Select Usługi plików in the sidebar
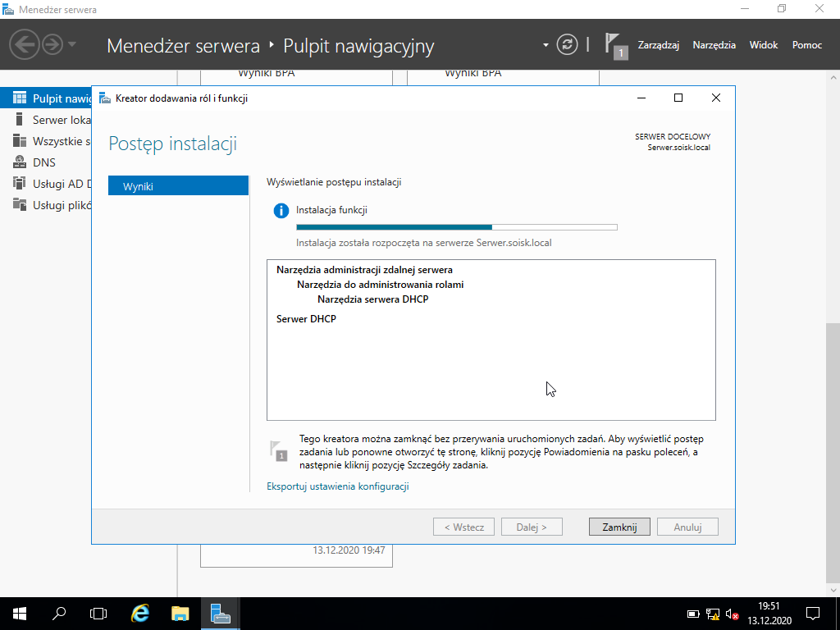This screenshot has width=840, height=630. coord(46,205)
